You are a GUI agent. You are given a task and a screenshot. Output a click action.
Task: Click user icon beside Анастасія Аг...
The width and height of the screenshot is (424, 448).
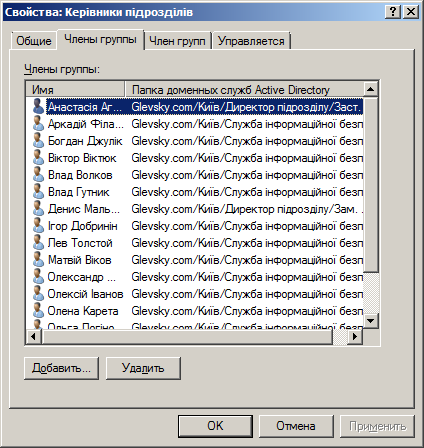coord(38,106)
